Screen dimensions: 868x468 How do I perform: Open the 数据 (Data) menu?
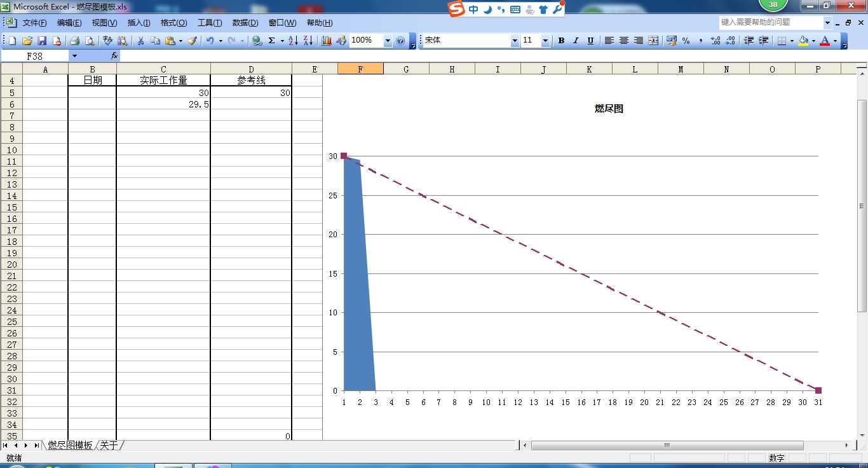245,23
